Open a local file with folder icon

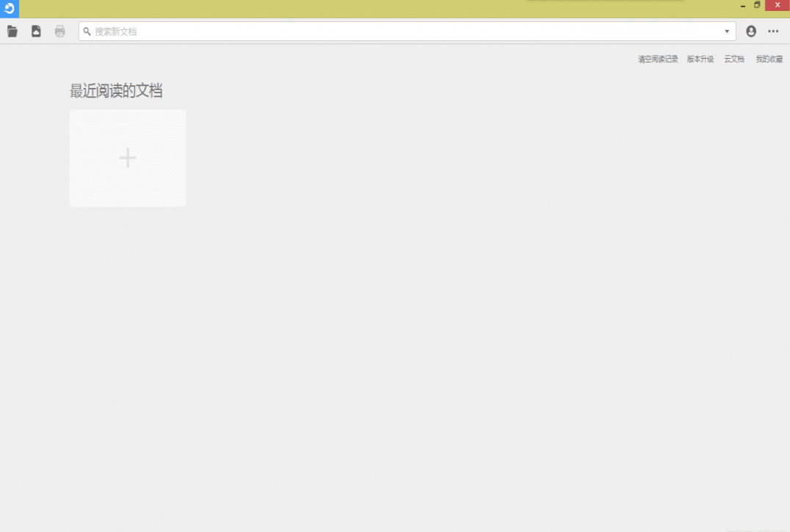click(x=12, y=32)
